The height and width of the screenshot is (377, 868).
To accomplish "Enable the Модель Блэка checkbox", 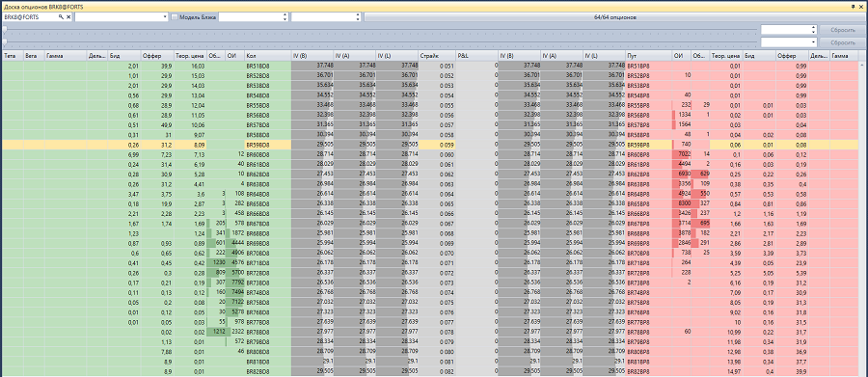I will (175, 17).
